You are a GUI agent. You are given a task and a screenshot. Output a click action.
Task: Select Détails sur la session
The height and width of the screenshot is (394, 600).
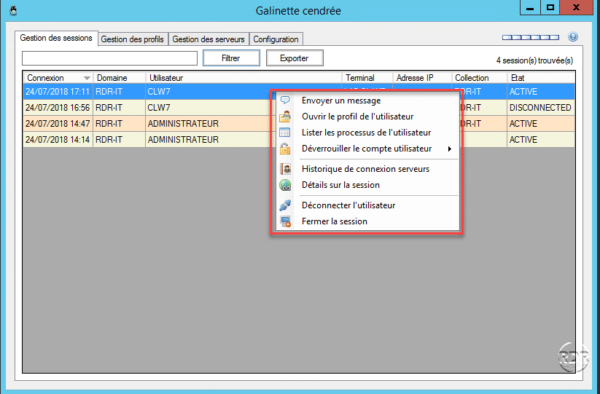[x=341, y=185]
